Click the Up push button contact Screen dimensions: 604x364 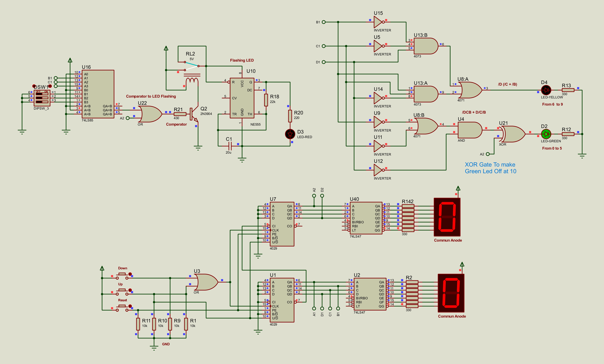pyautogui.click(x=122, y=292)
